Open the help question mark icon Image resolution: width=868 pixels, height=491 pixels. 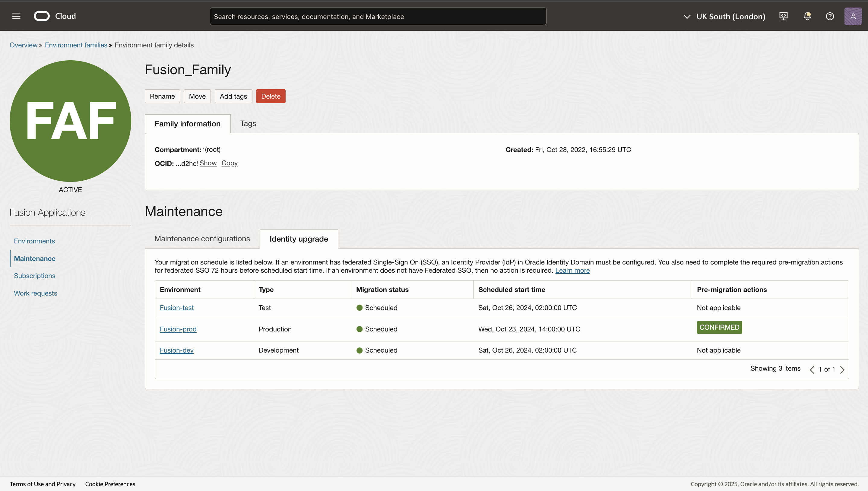point(830,16)
